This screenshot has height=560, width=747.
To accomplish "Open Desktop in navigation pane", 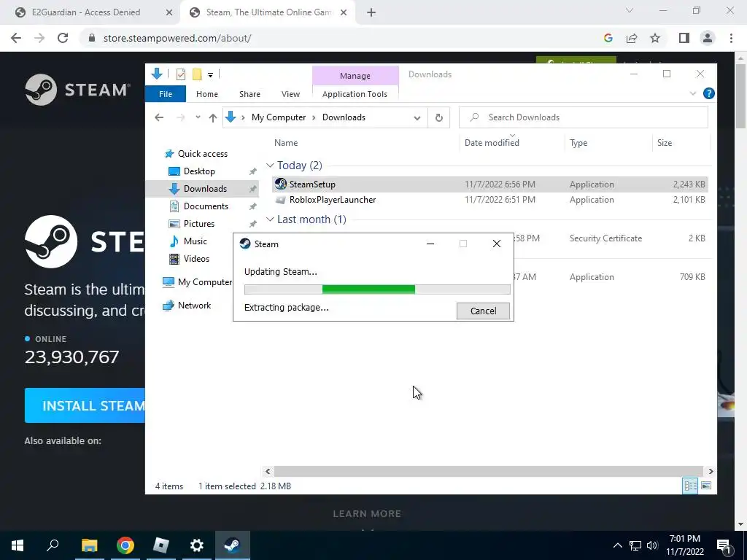I will pyautogui.click(x=199, y=171).
